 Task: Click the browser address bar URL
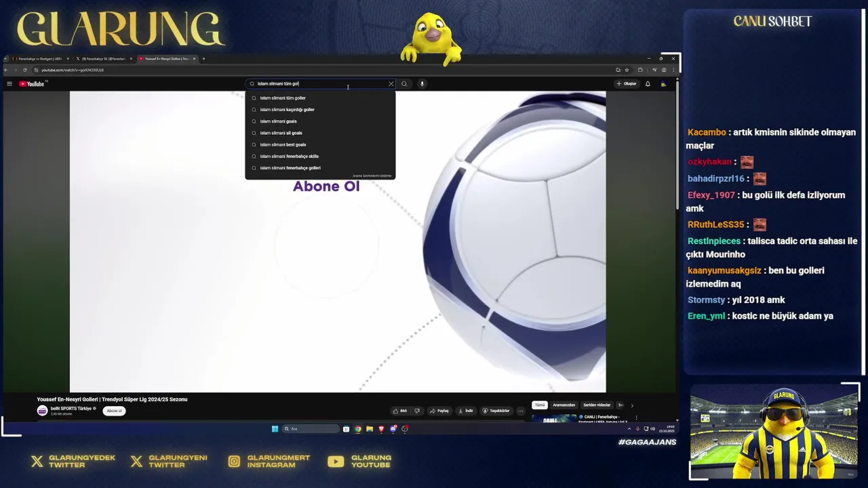pos(73,70)
